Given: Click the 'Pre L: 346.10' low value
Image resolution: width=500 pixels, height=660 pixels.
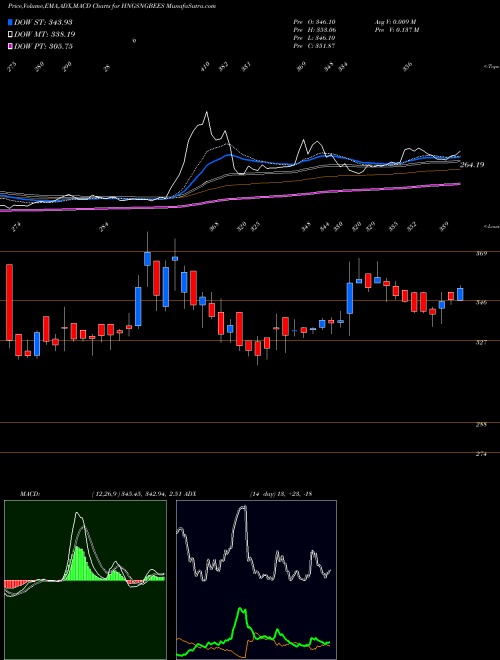Looking at the screenshot, I should click(x=314, y=38).
